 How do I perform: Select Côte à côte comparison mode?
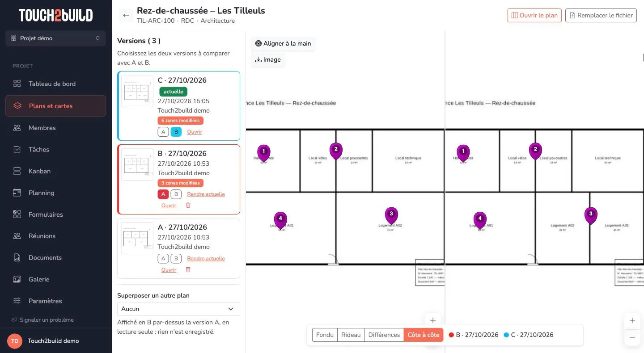424,335
